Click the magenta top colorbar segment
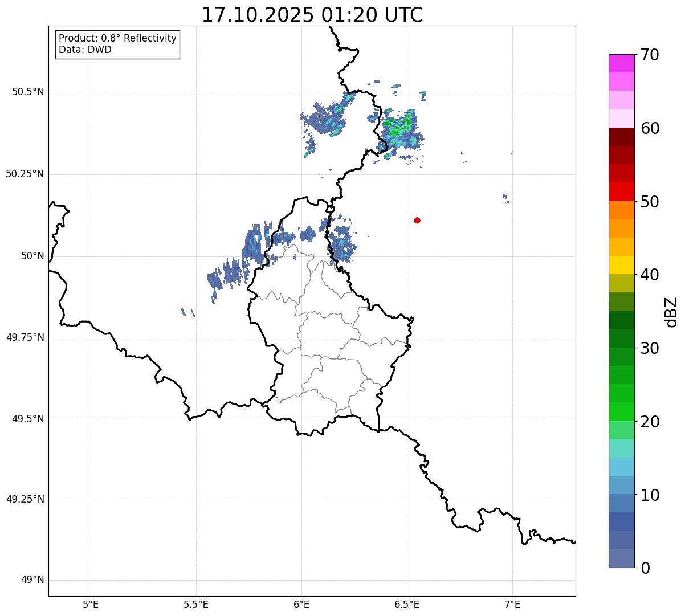This screenshot has height=616, width=685. tap(622, 63)
